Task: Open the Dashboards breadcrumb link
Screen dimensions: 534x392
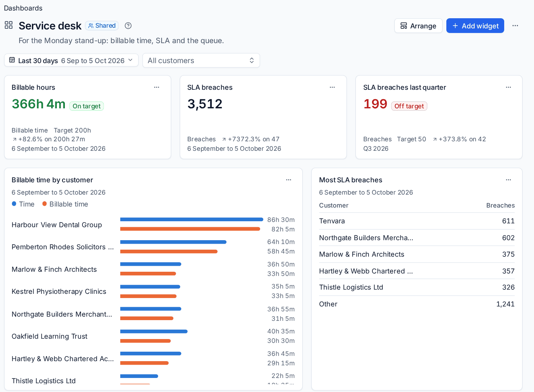Action: 23,8
